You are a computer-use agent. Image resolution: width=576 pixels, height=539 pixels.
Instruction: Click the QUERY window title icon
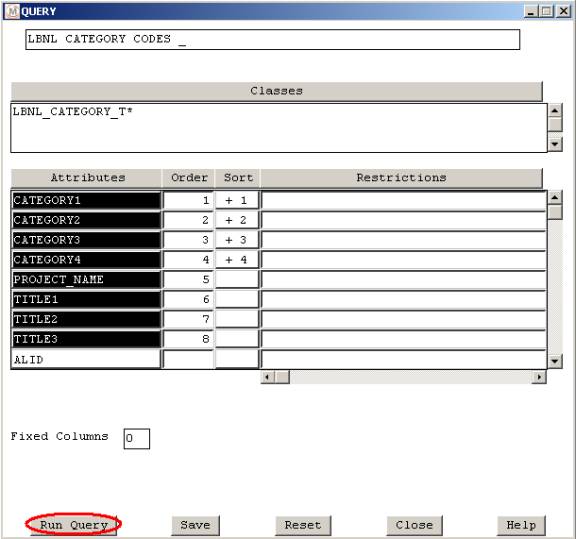pos(13,11)
